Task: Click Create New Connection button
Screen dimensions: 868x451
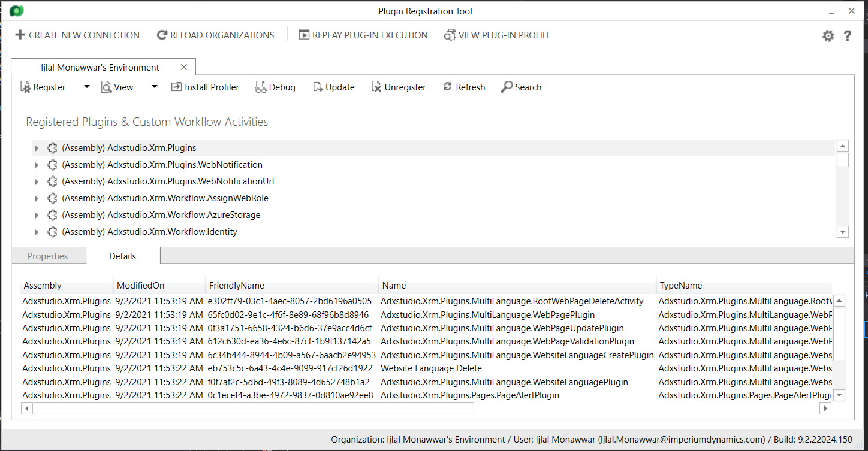Action: coord(77,35)
